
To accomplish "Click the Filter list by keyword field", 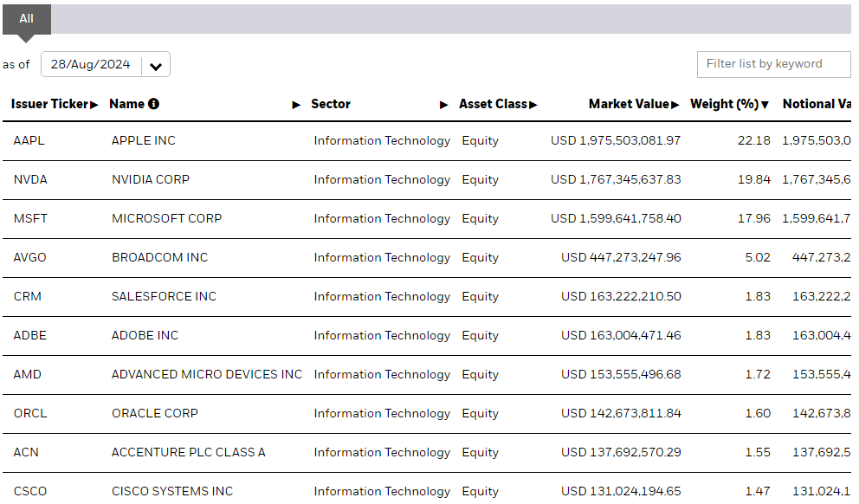I will 773,63.
